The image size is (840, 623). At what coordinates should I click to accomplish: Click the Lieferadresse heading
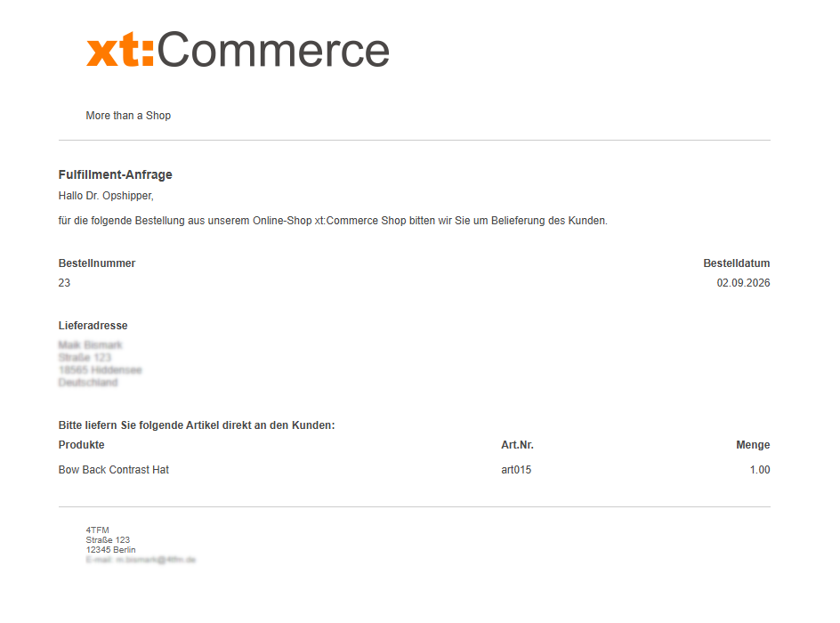pyautogui.click(x=93, y=326)
